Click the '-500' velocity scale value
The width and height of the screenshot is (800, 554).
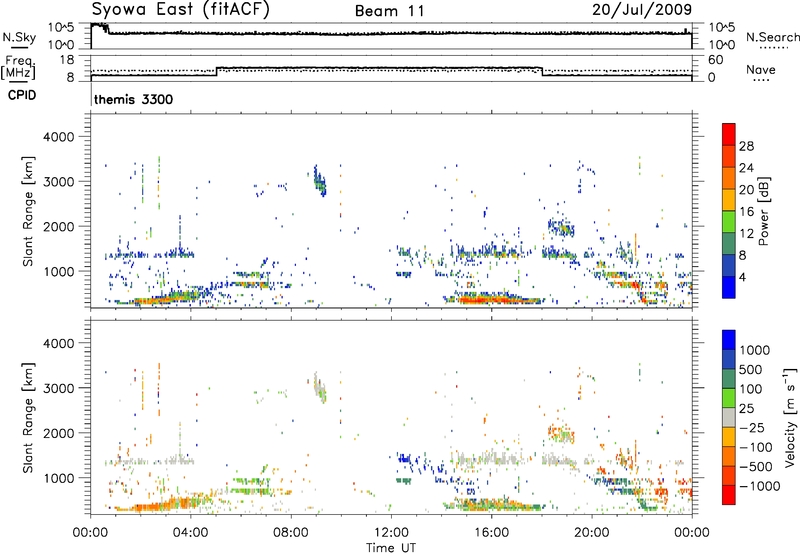[756, 467]
